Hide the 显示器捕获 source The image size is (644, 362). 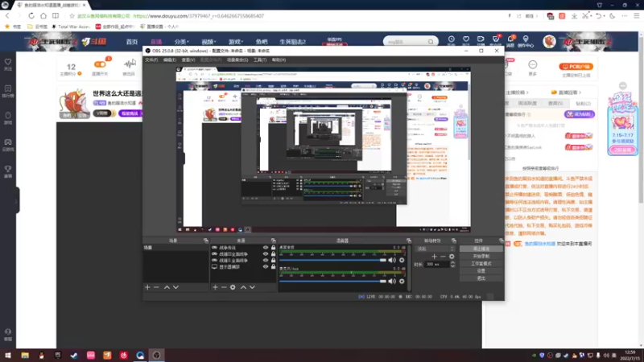tap(266, 267)
